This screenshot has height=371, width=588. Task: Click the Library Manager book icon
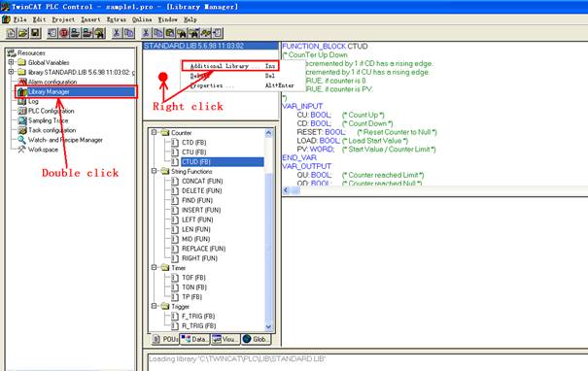point(22,92)
